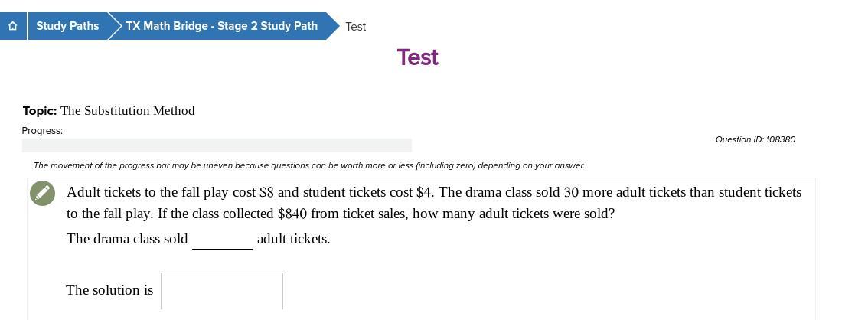
Task: Click the italic progress bar movement note
Action: pyautogui.click(x=308, y=165)
